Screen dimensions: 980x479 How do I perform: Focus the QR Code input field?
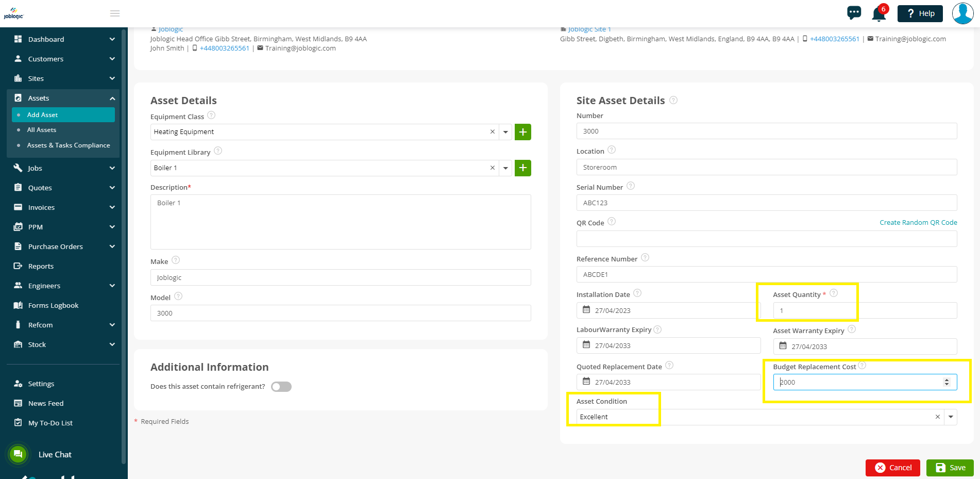[x=767, y=239]
